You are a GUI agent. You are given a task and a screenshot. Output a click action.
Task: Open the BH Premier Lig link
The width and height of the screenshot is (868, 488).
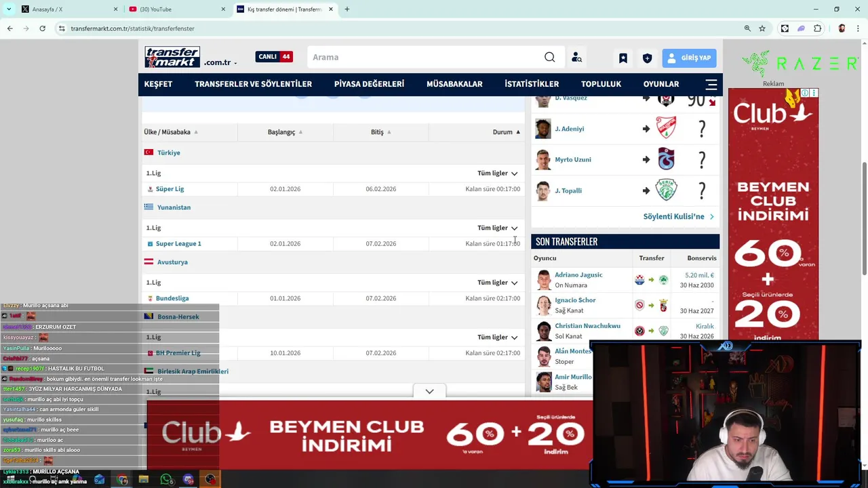tap(178, 353)
